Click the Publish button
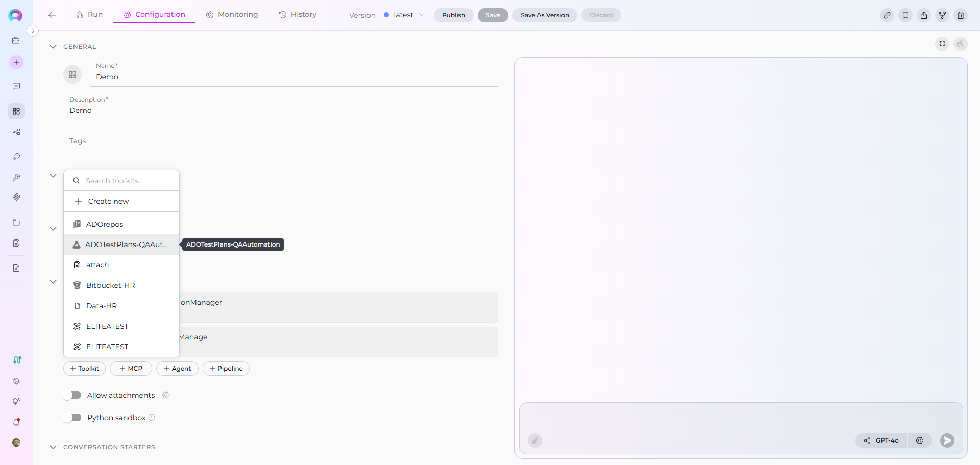This screenshot has height=465, width=980. (453, 15)
